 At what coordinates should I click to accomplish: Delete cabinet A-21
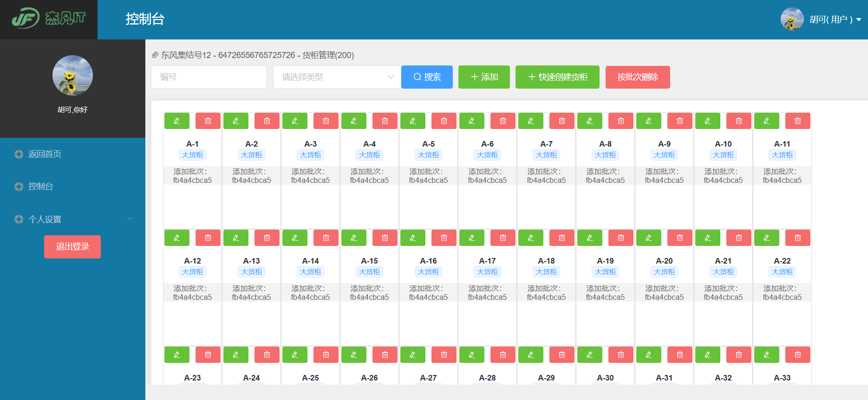pos(739,238)
